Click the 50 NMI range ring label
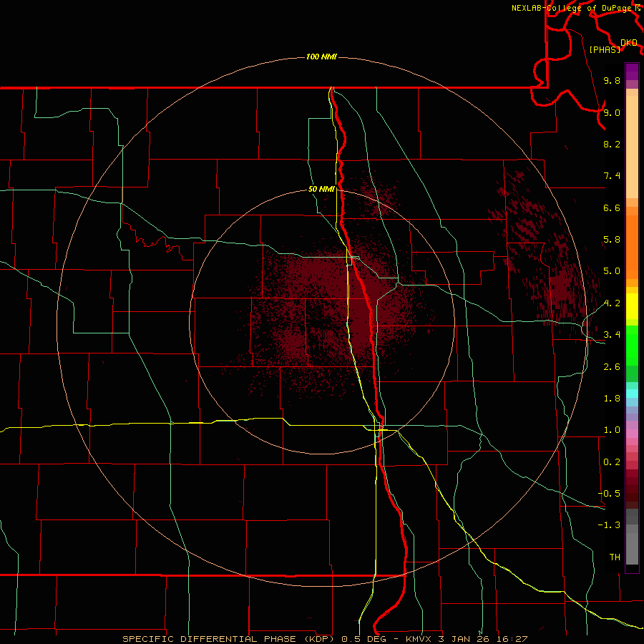This screenshot has height=644, width=644. pyautogui.click(x=321, y=190)
